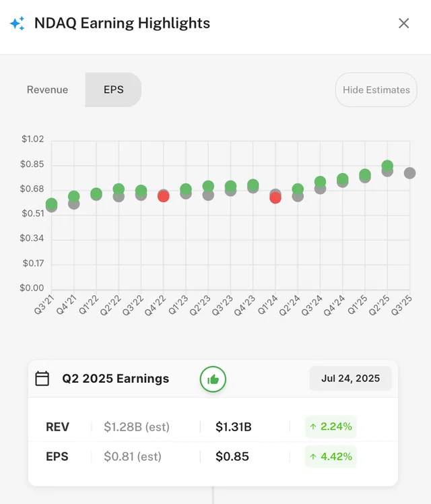This screenshot has height=504, width=431.
Task: Click the $0.81 (est) EPS estimate
Action: pyautogui.click(x=133, y=456)
